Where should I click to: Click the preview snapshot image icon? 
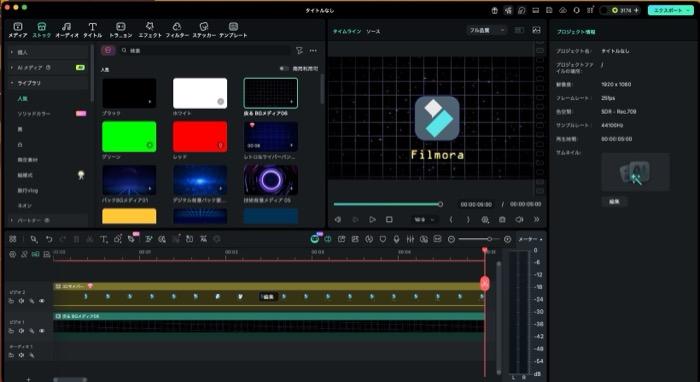pyautogui.click(x=536, y=30)
